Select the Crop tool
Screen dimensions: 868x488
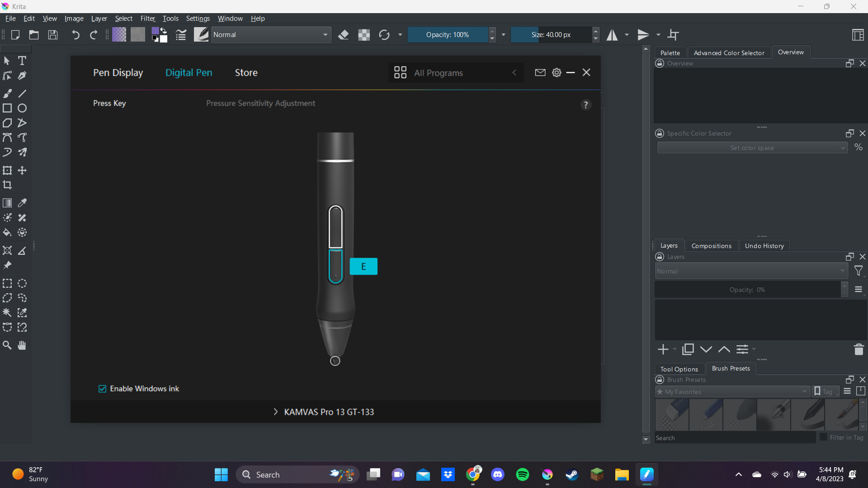click(x=7, y=185)
